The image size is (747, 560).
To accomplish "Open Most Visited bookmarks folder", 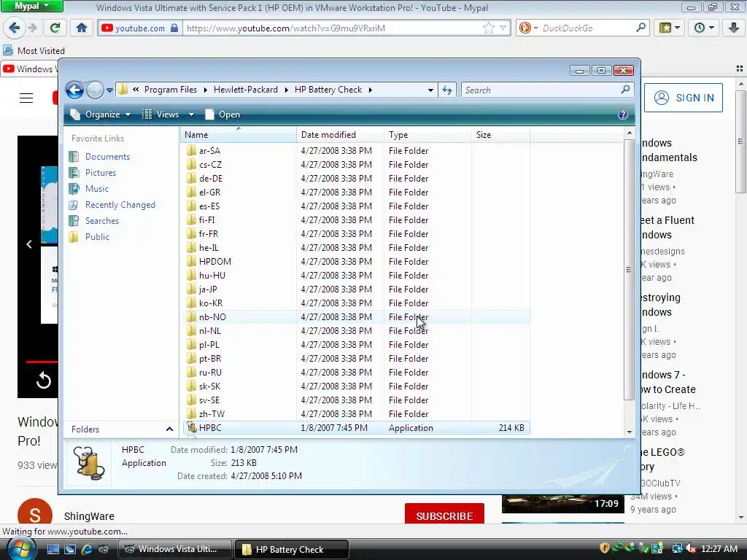I will pyautogui.click(x=34, y=50).
